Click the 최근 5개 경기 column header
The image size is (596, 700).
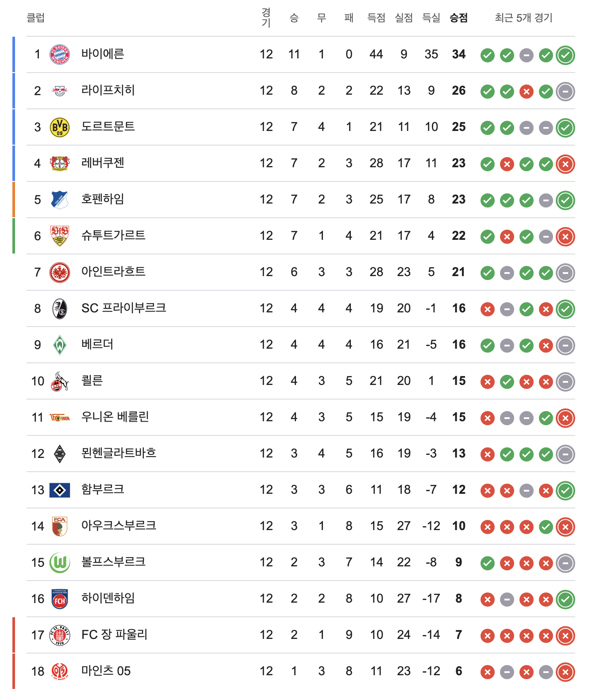(523, 18)
